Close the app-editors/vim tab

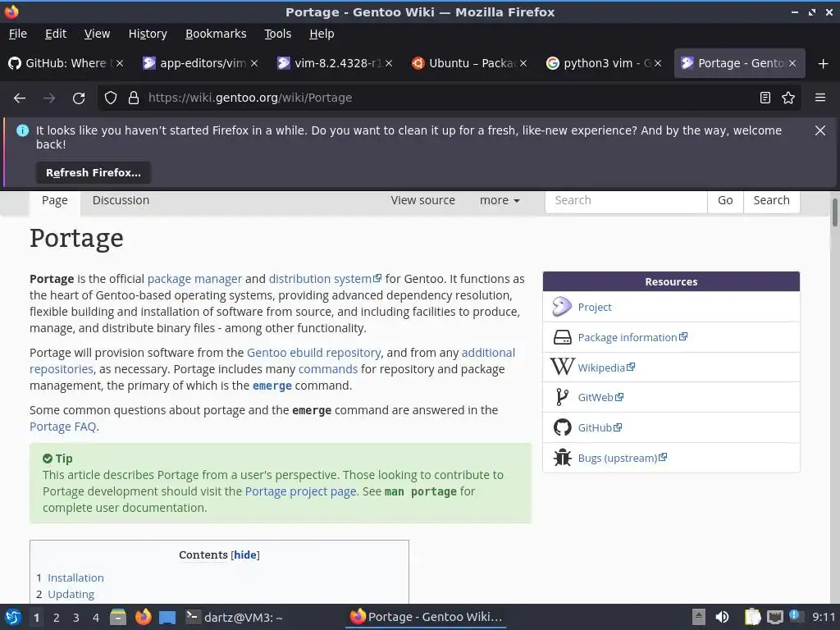point(254,63)
